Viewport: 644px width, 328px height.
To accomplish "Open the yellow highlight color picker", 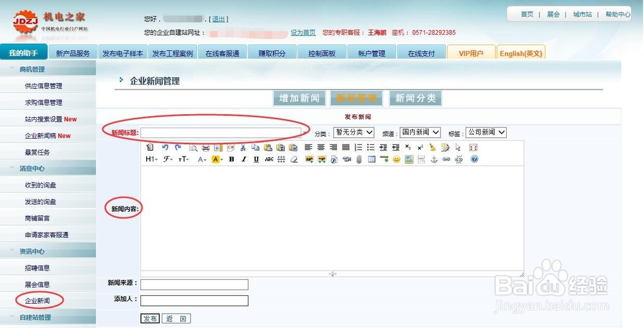I will pos(217,159).
